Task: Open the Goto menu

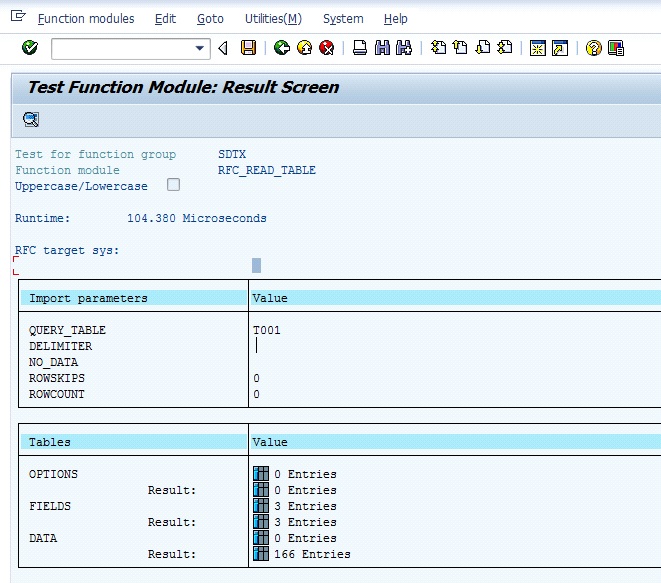Action: pos(210,19)
